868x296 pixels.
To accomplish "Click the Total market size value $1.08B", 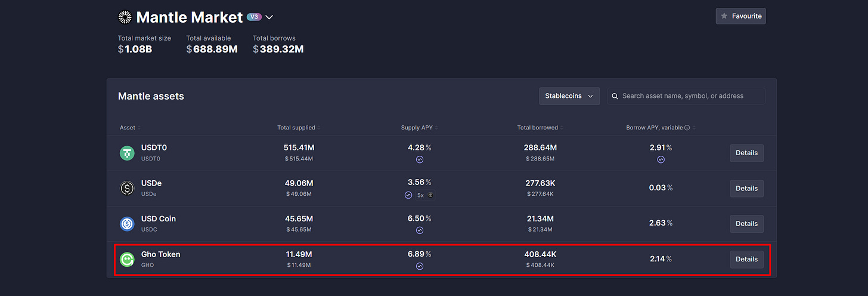I will click(135, 49).
